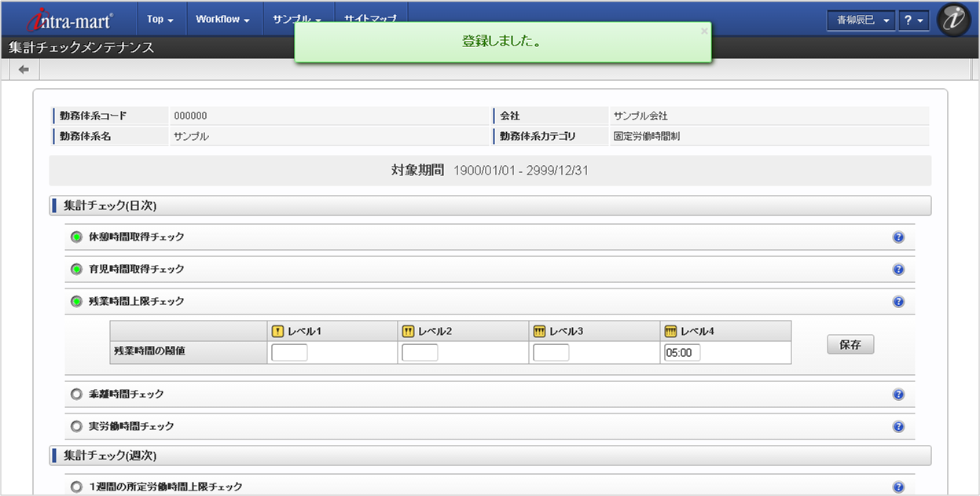Expand the 育児時間取得チェック panel
The height and width of the screenshot is (496, 980).
pyautogui.click(x=490, y=269)
